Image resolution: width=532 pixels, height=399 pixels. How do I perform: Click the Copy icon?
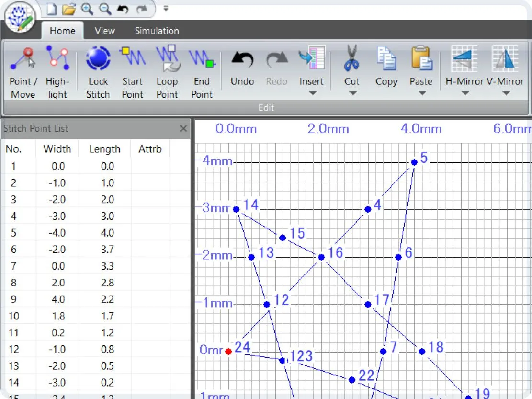click(386, 62)
